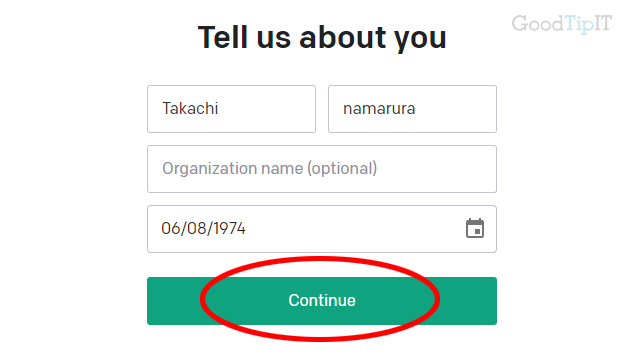Focus the first name field containing Takachi
This screenshot has width=640, height=360.
click(231, 109)
